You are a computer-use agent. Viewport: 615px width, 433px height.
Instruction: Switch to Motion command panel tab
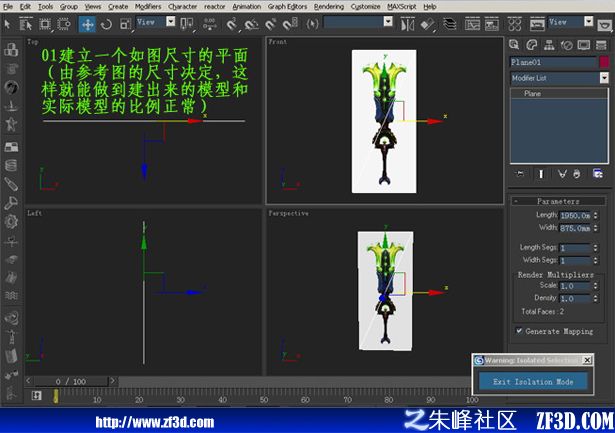[566, 45]
